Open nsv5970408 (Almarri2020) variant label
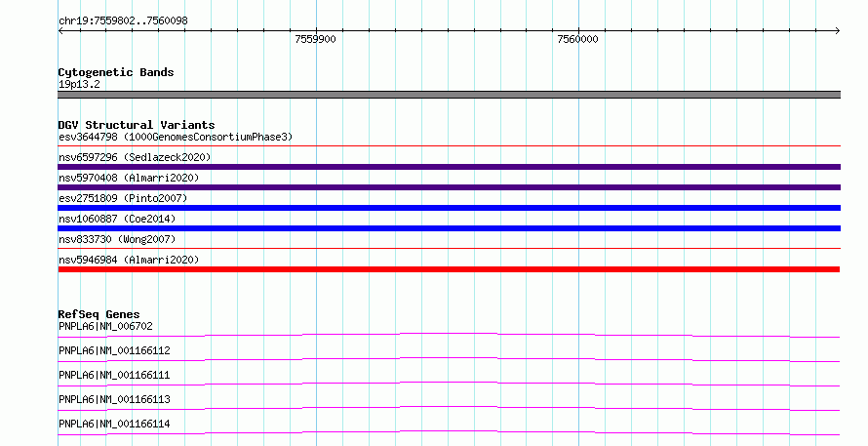The width and height of the screenshot is (868, 446). (x=129, y=178)
